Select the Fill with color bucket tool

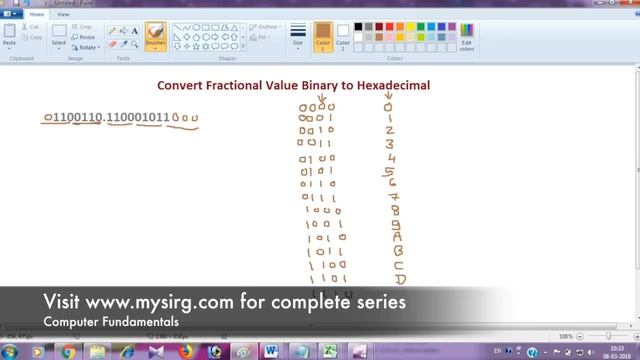pyautogui.click(x=124, y=31)
